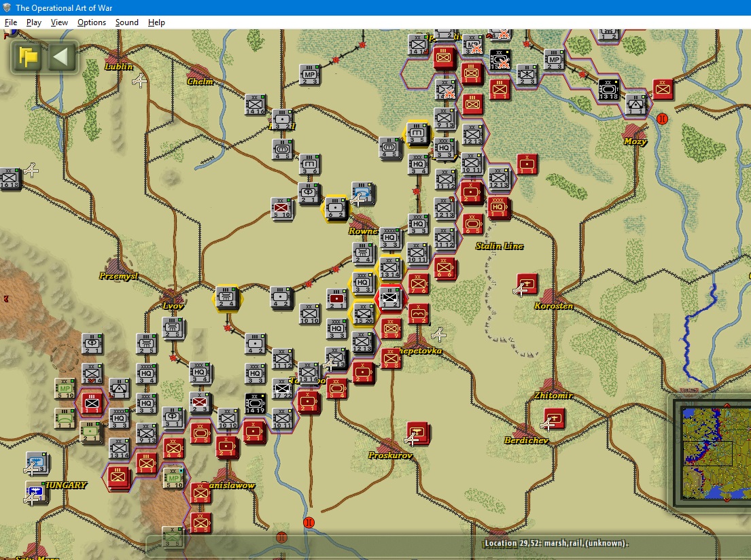Screen dimensions: 751x560
Task: Click the red circle marker near Mozy
Action: pyautogui.click(x=663, y=118)
